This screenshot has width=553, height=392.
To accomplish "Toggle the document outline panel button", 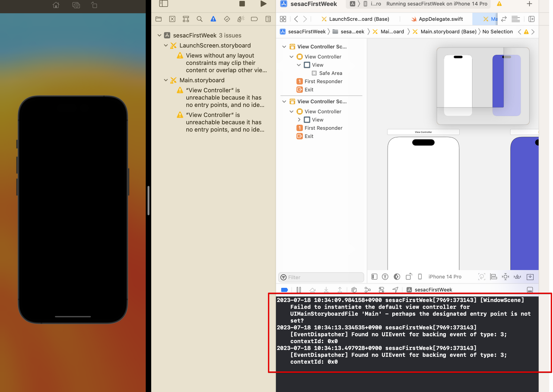I will pyautogui.click(x=374, y=277).
